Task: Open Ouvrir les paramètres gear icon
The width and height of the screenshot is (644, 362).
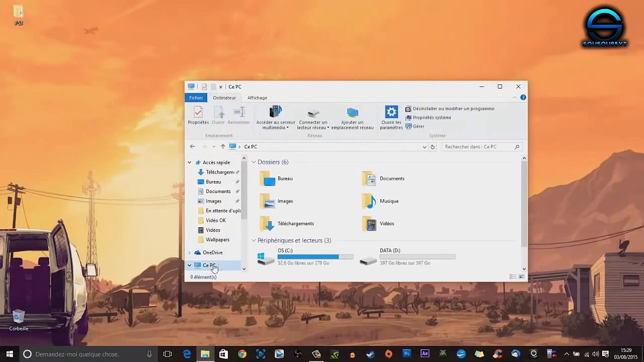Action: [391, 112]
